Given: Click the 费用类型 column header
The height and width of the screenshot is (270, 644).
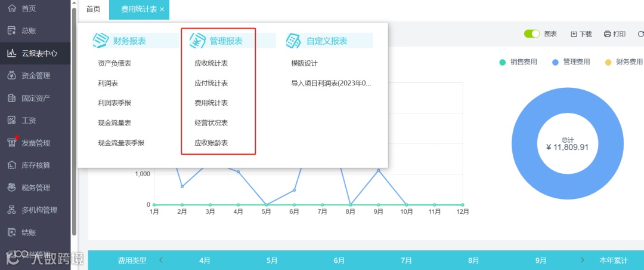Looking at the screenshot, I should tap(132, 260).
